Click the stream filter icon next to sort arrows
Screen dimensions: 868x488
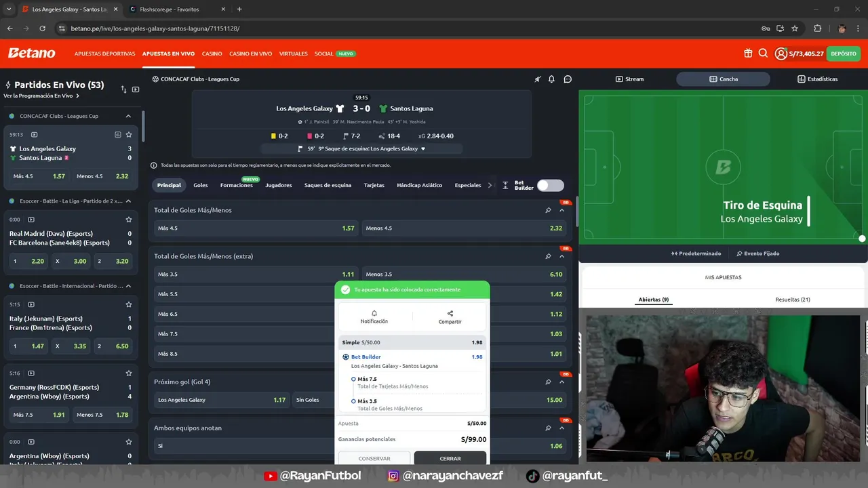click(136, 89)
